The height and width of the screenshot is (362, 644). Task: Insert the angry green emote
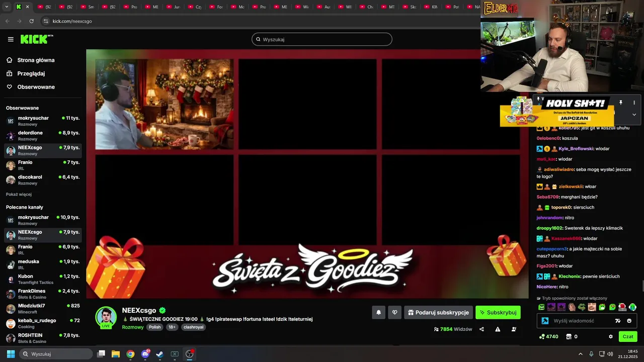pyautogui.click(x=541, y=307)
